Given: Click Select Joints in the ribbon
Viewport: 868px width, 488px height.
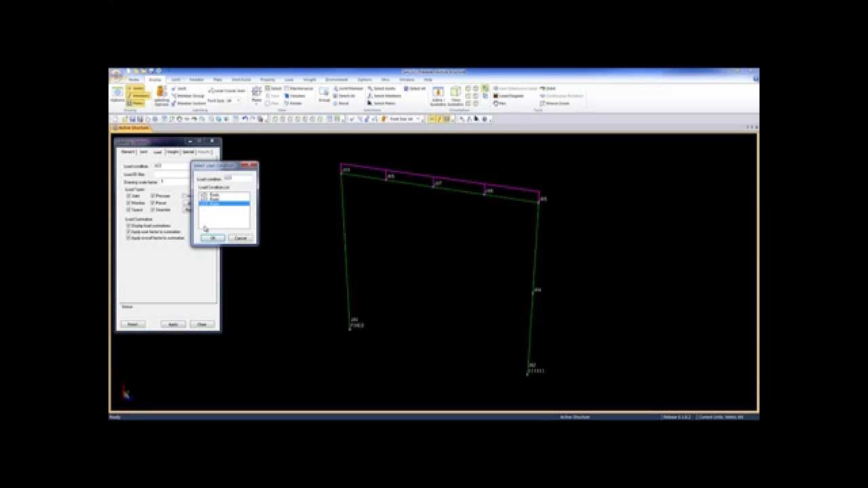Looking at the screenshot, I should [x=382, y=88].
